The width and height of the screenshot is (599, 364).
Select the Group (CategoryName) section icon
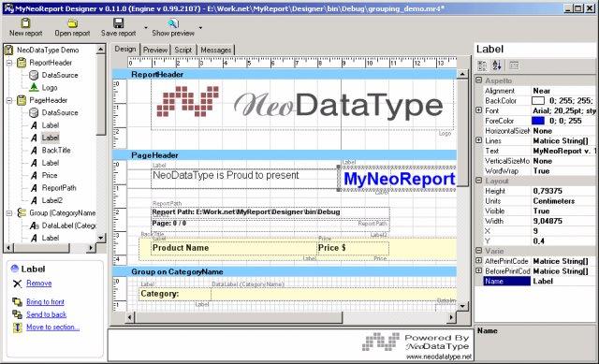coord(22,213)
